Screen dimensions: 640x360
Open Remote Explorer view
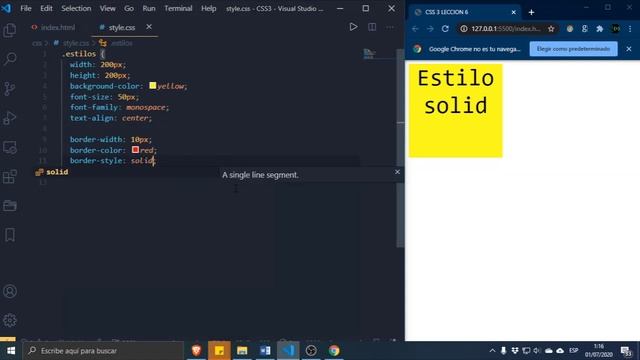pos(10,147)
